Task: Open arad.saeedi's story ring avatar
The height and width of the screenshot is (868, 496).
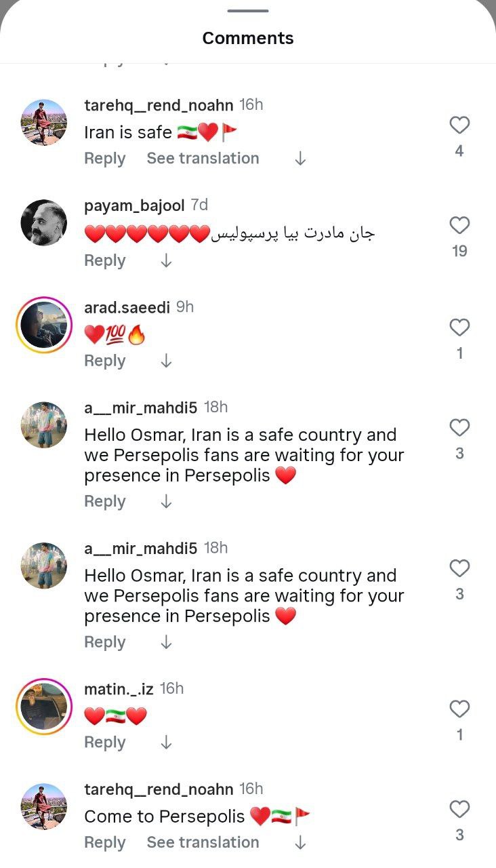Action: coord(44,325)
